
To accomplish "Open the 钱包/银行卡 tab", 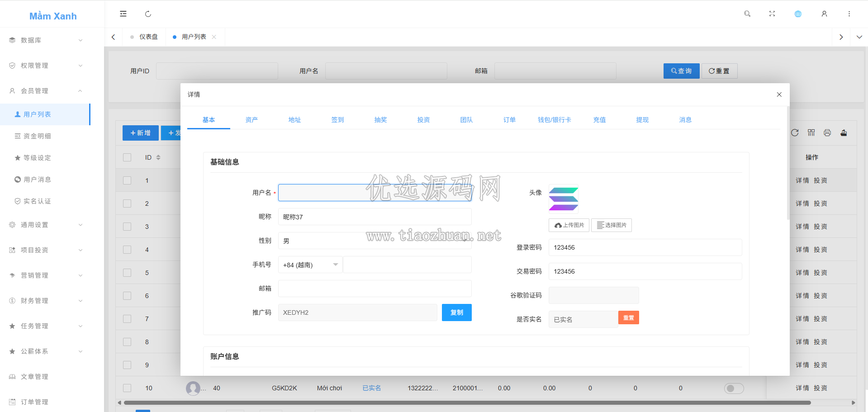I will [x=554, y=120].
